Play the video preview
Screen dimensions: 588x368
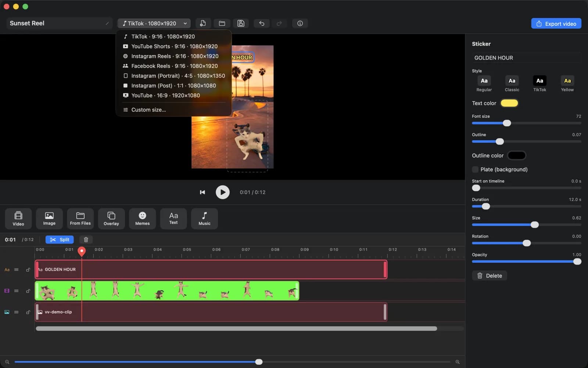[x=222, y=192]
